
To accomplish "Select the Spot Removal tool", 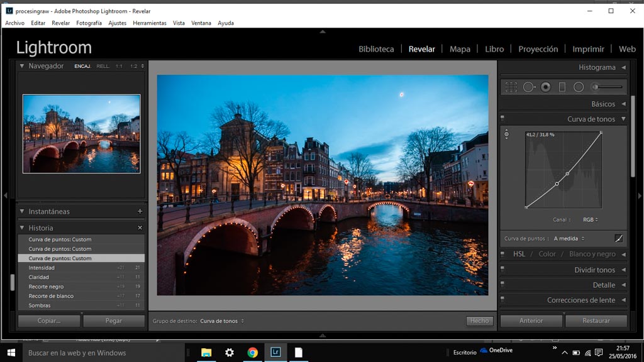I will (x=529, y=87).
